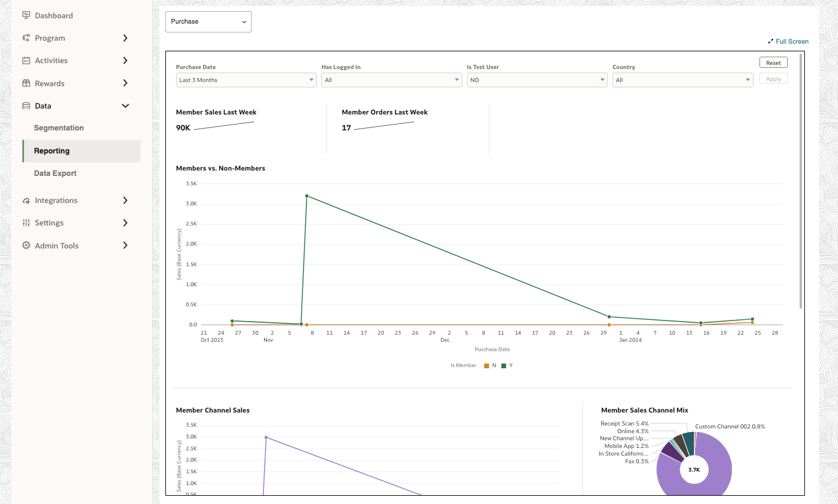Open report in Full Screen
This screenshot has width=838, height=504.
pyautogui.click(x=788, y=41)
